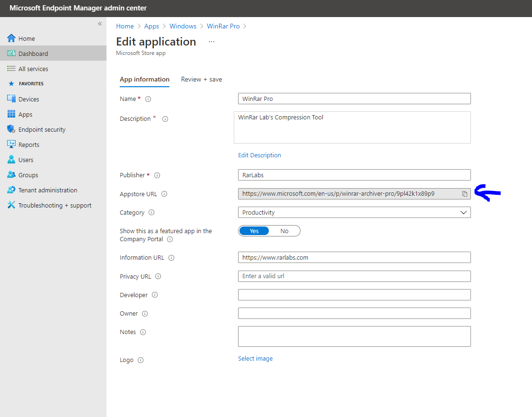Click the Endpoint security shield icon
The height and width of the screenshot is (417, 532).
coord(11,129)
